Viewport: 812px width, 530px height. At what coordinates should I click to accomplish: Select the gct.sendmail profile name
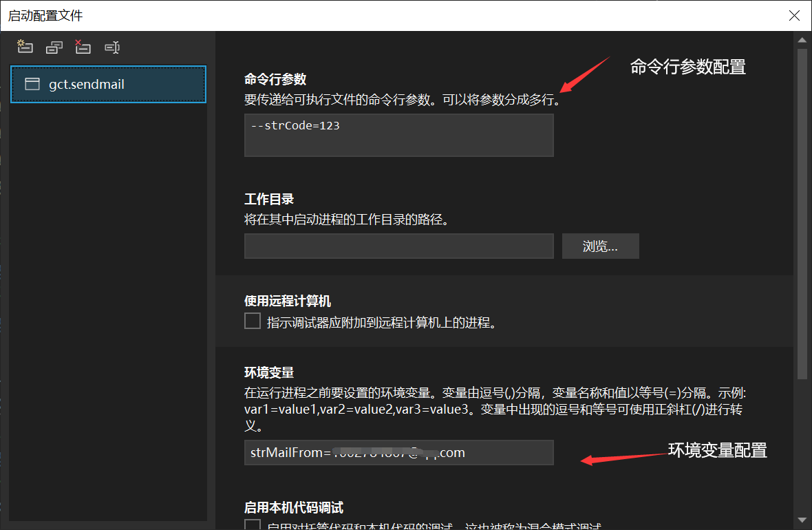tap(87, 85)
